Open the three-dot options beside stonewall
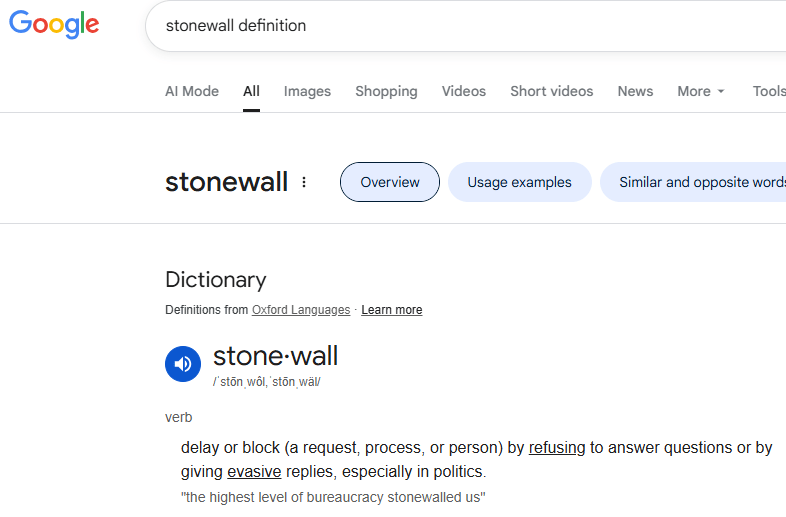 [x=304, y=182]
